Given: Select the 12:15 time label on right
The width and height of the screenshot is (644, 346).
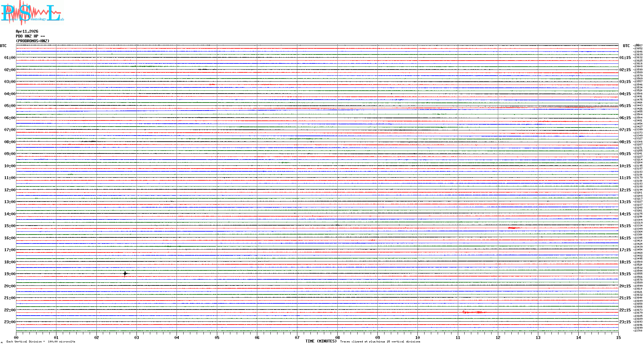Looking at the screenshot, I should point(625,190).
